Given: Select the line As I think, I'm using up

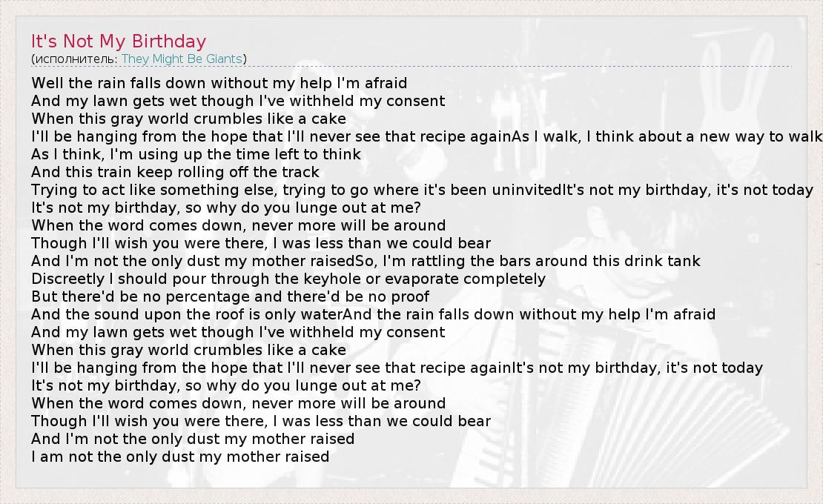Looking at the screenshot, I should 196,154.
